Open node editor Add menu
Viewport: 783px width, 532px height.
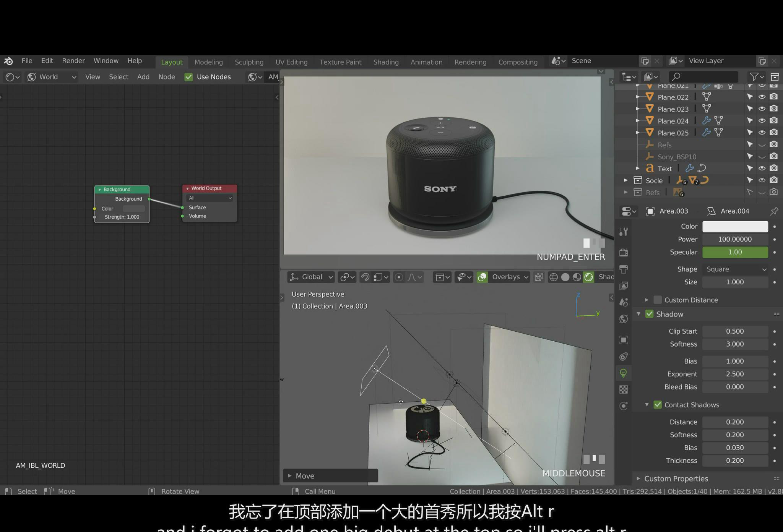[x=143, y=77]
